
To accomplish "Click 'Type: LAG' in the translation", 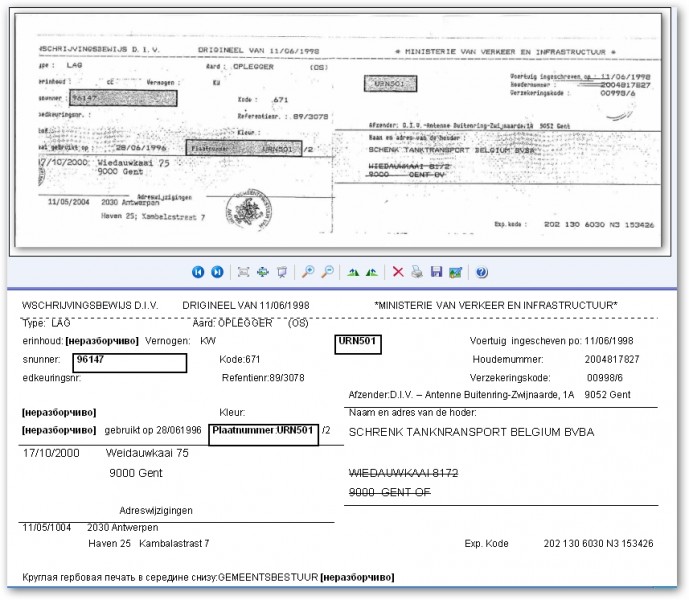I will [x=46, y=324].
